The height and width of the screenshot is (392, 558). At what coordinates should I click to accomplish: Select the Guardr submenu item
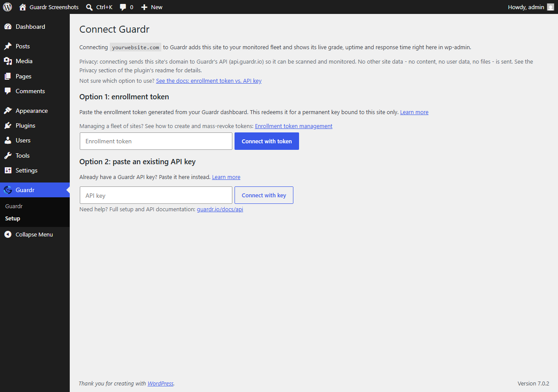[14, 206]
